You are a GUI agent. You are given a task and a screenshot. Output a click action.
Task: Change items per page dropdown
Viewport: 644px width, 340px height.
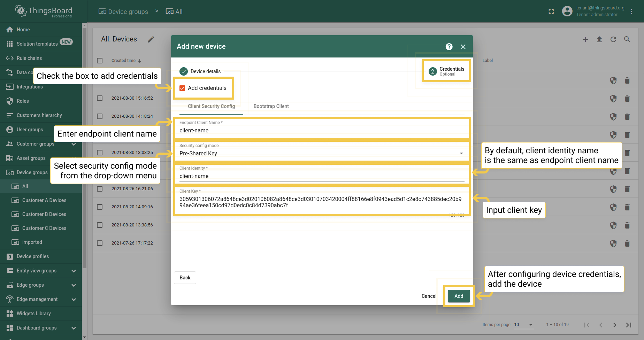pos(524,325)
